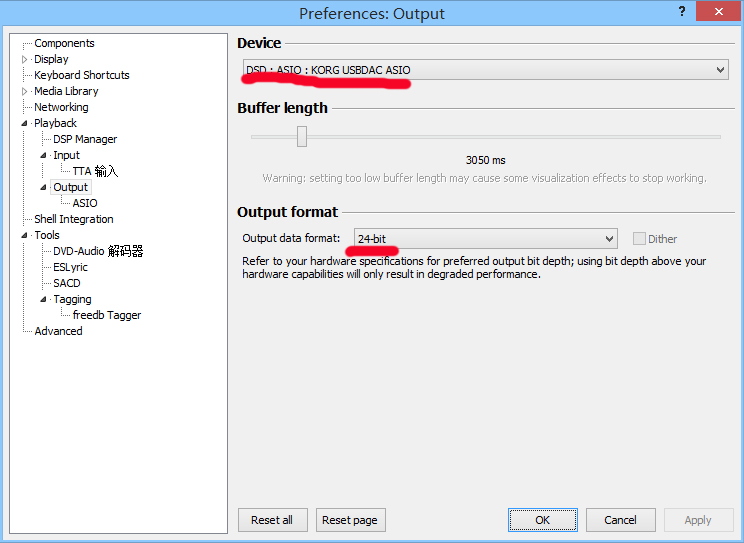Click the Reset page button
This screenshot has height=543, width=744.
click(x=350, y=520)
